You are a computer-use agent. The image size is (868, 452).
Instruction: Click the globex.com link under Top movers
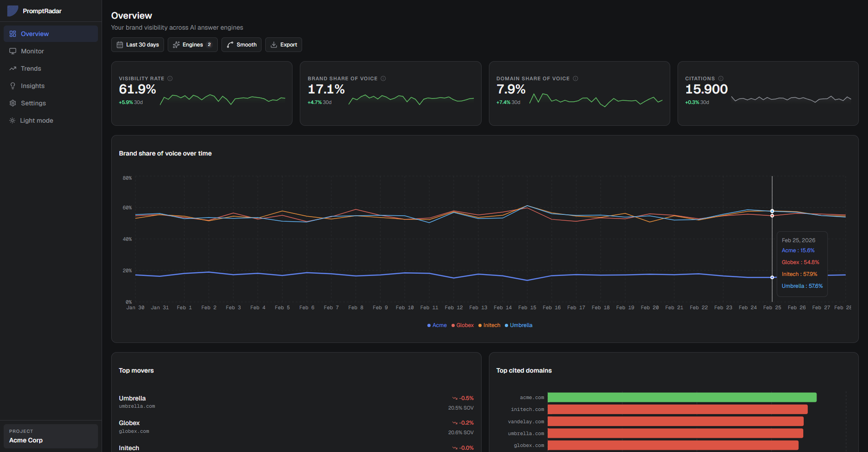coord(134,431)
